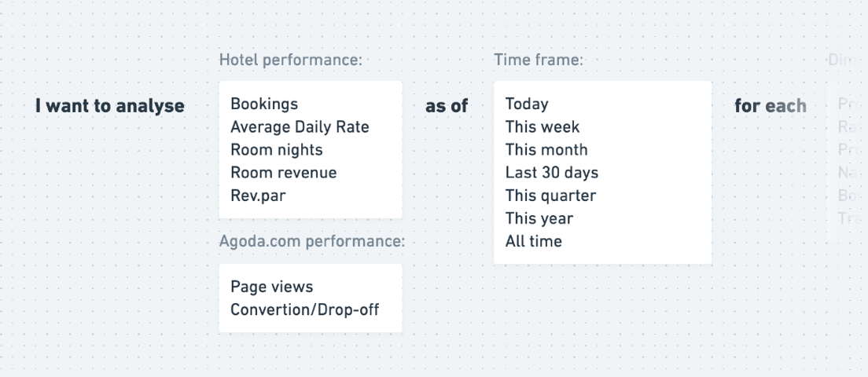868x377 pixels.
Task: Click the 'for each' phrase text
Action: 771,105
